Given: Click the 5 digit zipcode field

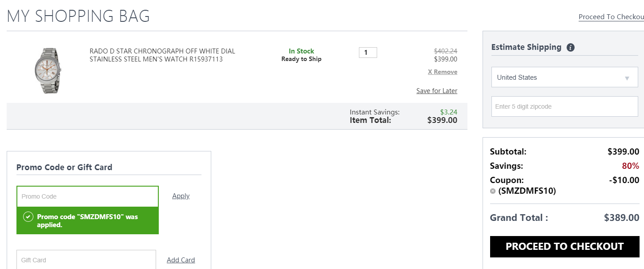Looking at the screenshot, I should pos(564,106).
